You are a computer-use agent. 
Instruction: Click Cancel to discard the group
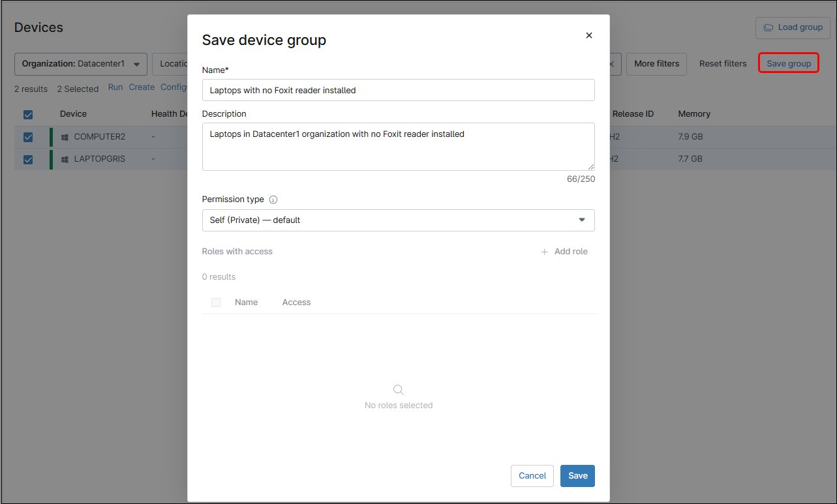(x=532, y=476)
